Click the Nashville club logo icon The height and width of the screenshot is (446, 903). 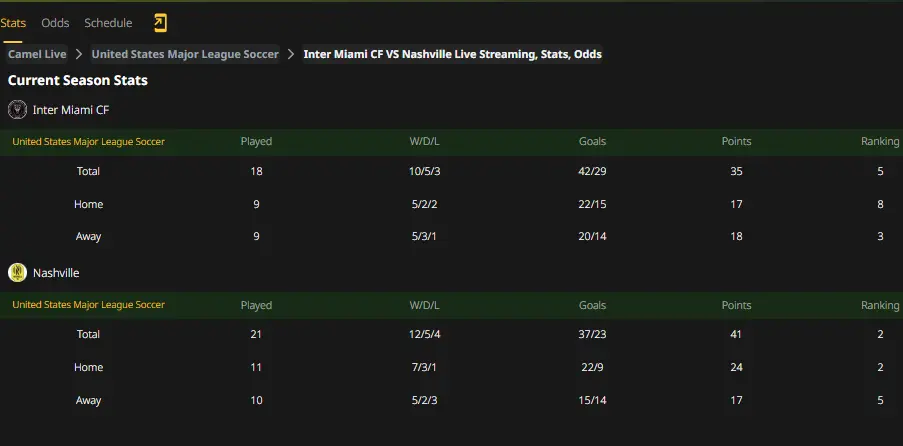tap(17, 273)
